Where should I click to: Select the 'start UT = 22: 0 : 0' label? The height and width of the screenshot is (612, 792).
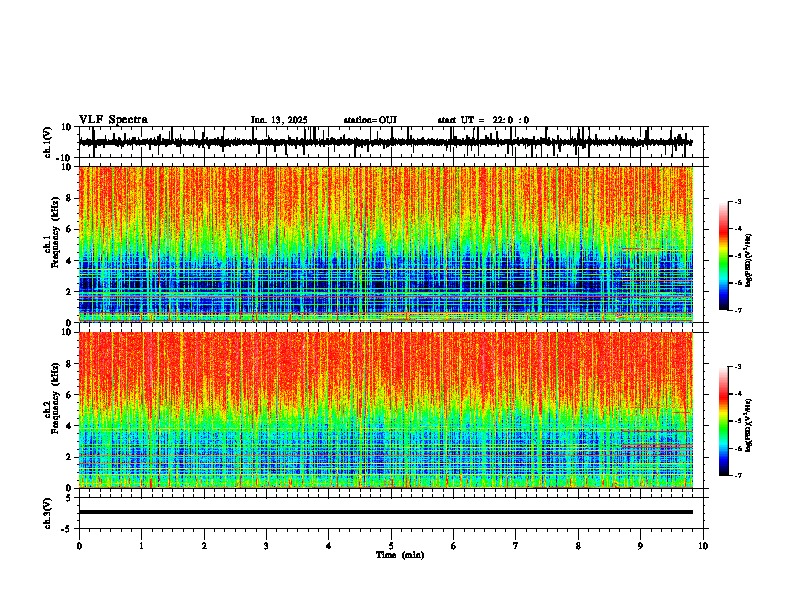pyautogui.click(x=483, y=120)
